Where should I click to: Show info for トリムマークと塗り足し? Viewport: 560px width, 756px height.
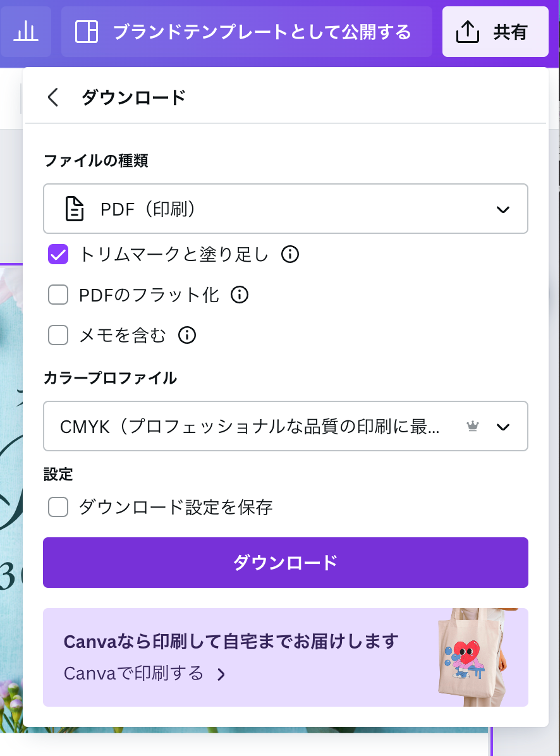[x=290, y=254]
